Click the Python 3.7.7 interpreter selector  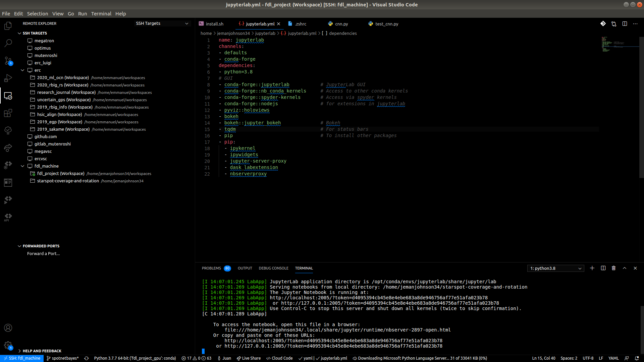(135, 358)
